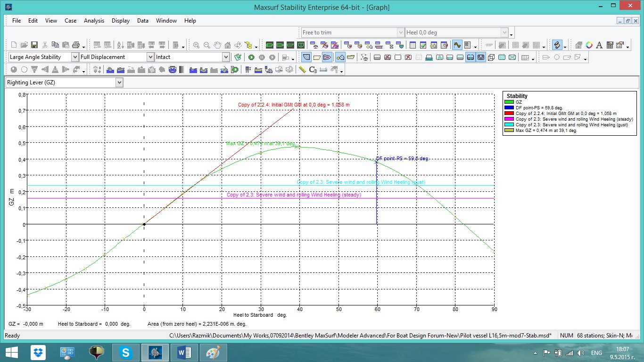
Task: Open the Righting Lever (GZ) dropdown
Action: [x=119, y=82]
